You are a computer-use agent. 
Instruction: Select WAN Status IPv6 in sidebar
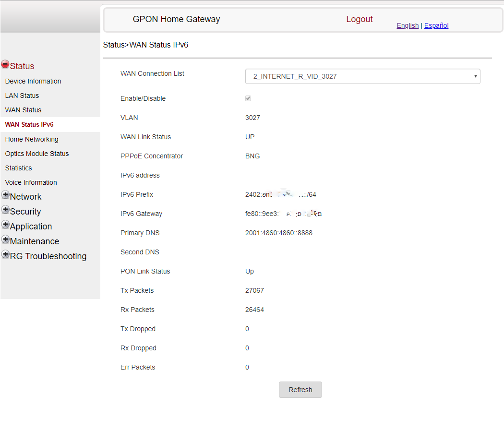pyautogui.click(x=29, y=124)
